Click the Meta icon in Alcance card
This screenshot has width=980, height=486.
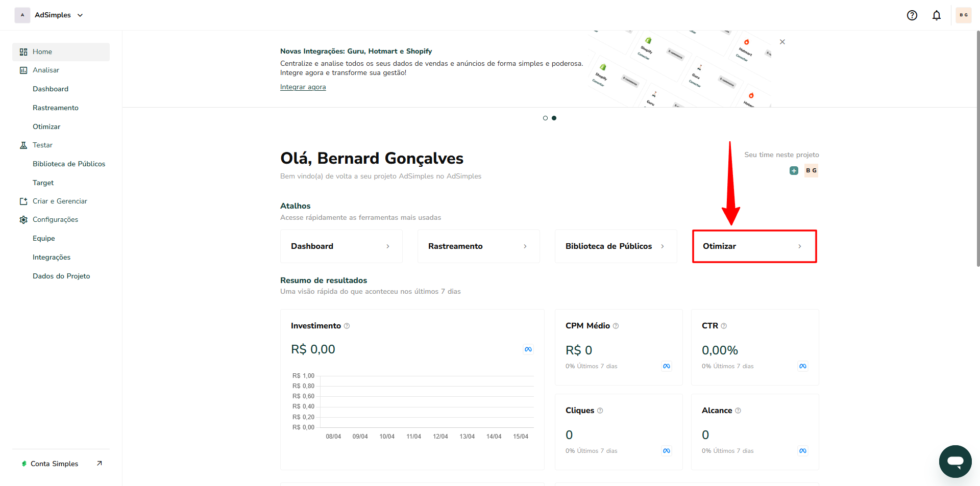pos(803,451)
